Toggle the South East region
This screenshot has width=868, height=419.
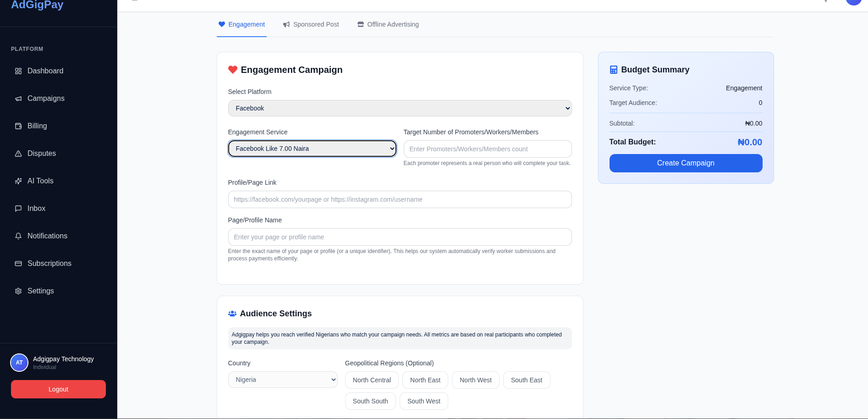point(527,380)
